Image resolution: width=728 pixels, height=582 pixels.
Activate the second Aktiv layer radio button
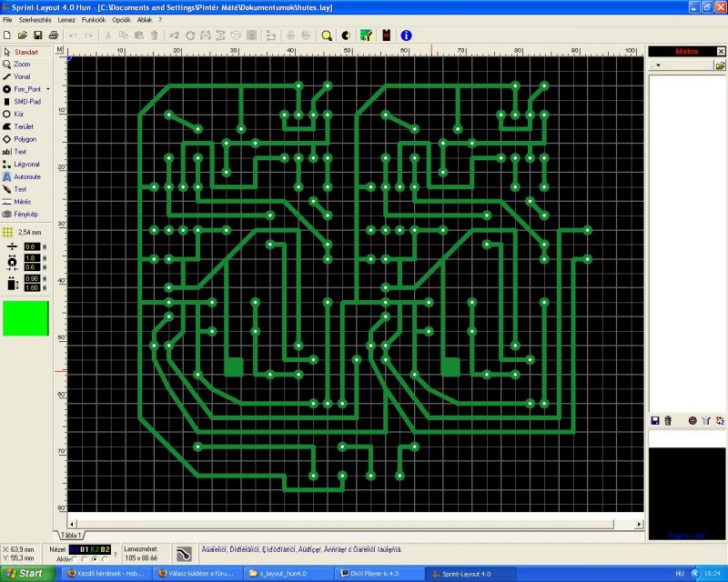(x=85, y=560)
